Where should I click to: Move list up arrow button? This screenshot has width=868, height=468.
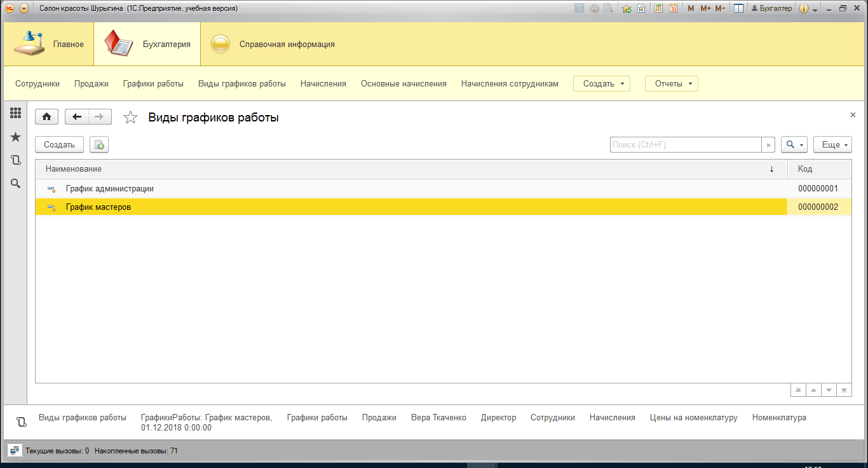pos(813,390)
